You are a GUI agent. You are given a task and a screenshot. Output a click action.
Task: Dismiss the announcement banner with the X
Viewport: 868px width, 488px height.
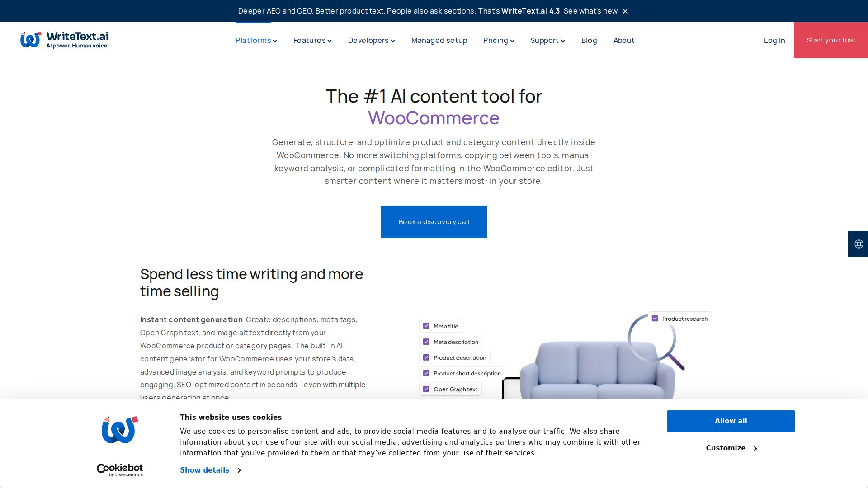[x=625, y=11]
